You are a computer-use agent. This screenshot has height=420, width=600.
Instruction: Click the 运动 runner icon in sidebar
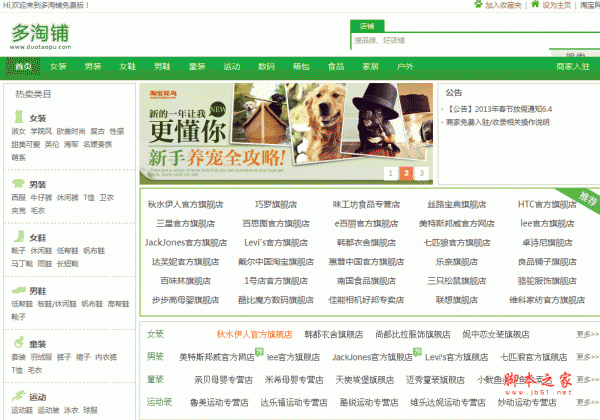coord(18,395)
